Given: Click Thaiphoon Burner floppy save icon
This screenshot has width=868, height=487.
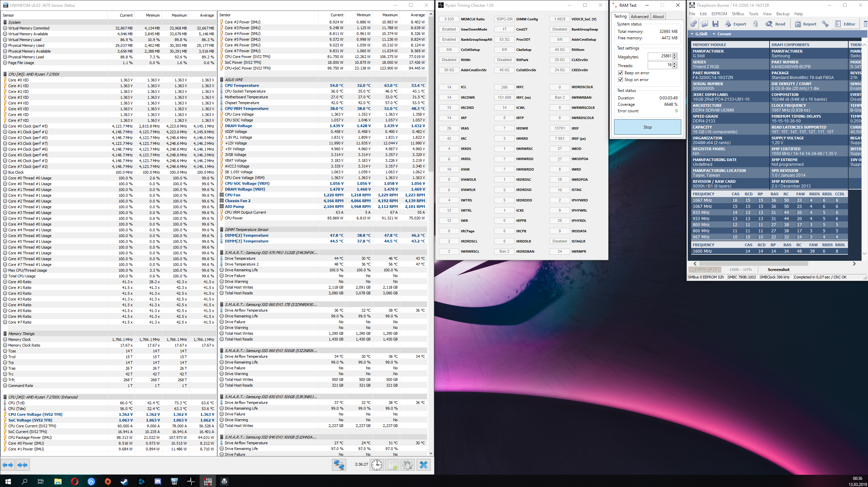Looking at the screenshot, I should pyautogui.click(x=716, y=24).
